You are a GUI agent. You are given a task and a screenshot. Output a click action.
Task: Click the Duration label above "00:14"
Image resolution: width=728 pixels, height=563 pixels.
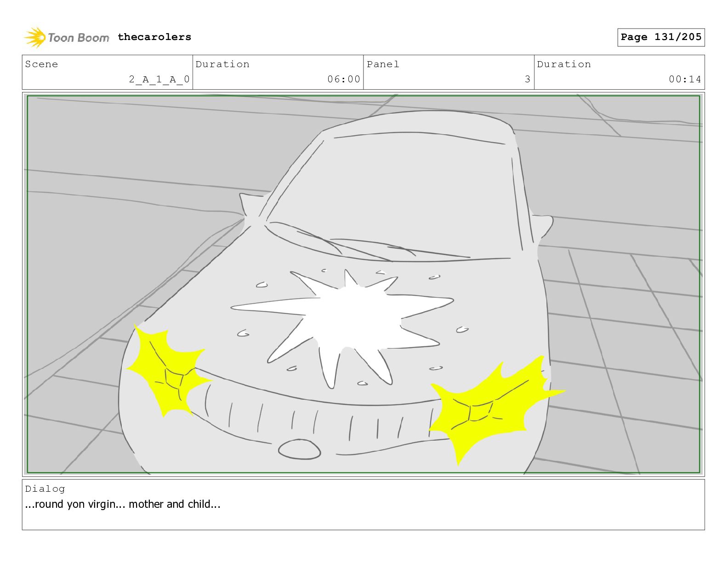[x=564, y=64]
